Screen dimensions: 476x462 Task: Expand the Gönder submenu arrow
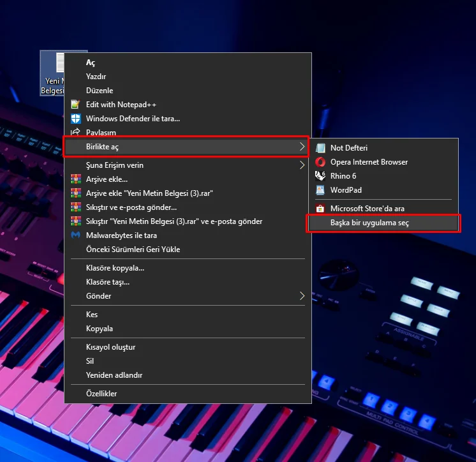(x=302, y=295)
